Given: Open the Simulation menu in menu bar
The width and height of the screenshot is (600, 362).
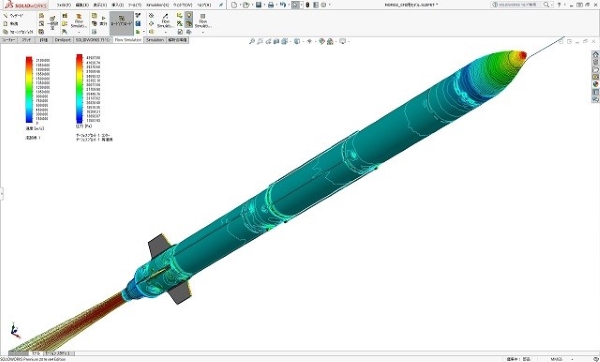Looking at the screenshot, I should (x=157, y=5).
